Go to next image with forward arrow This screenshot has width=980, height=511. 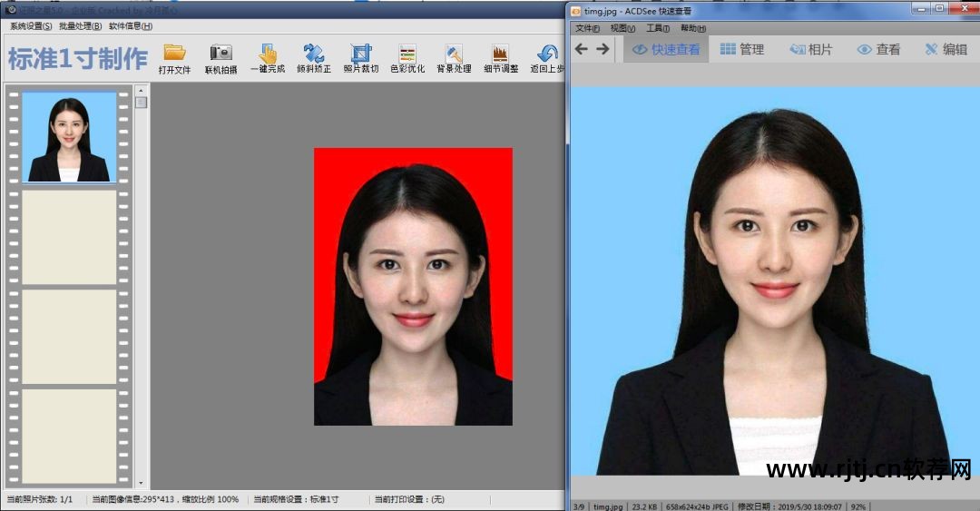pyautogui.click(x=603, y=49)
